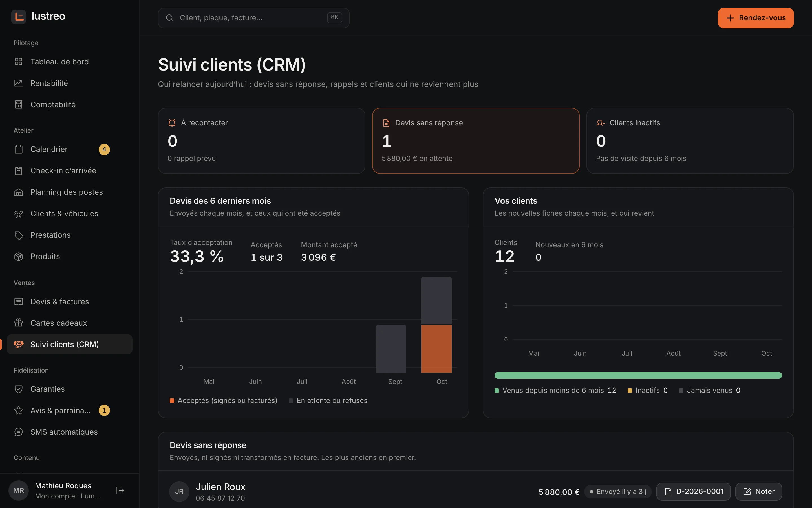
Task: Click the Garanties shield icon
Action: click(x=18, y=389)
